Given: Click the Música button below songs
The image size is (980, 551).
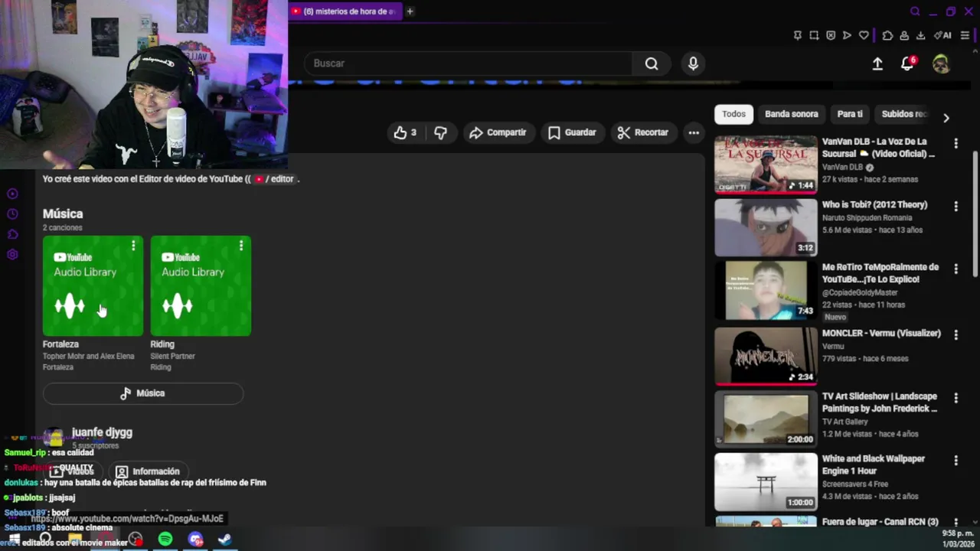Looking at the screenshot, I should [143, 393].
